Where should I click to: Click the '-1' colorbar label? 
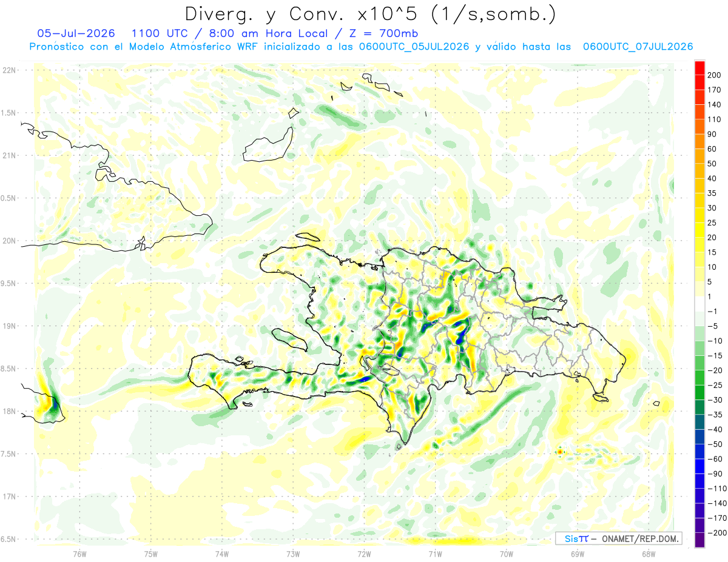point(712,311)
